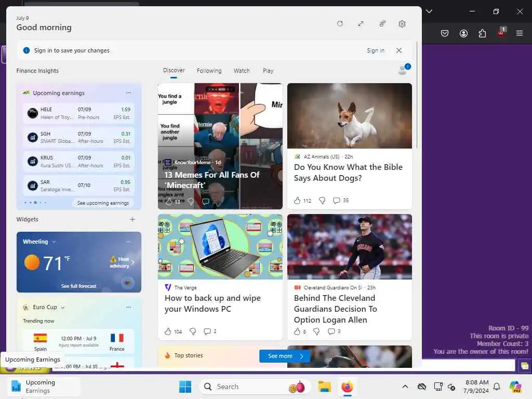Screen dimensions: 532x399
Task: Switch to the Following tab
Action: coord(209,71)
